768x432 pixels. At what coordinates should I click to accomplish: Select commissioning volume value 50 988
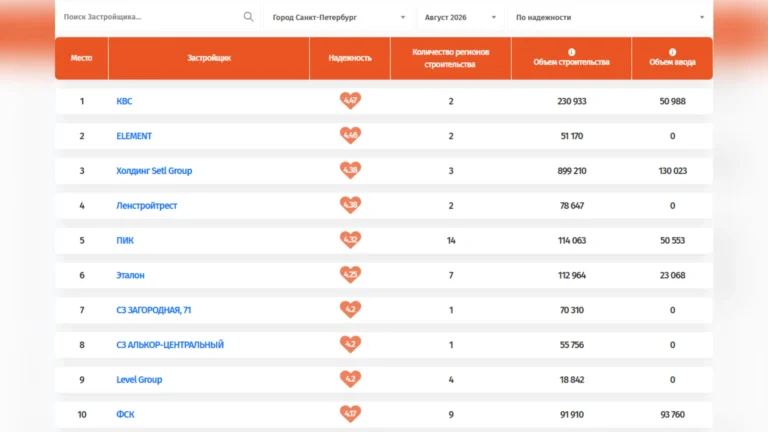(x=672, y=101)
